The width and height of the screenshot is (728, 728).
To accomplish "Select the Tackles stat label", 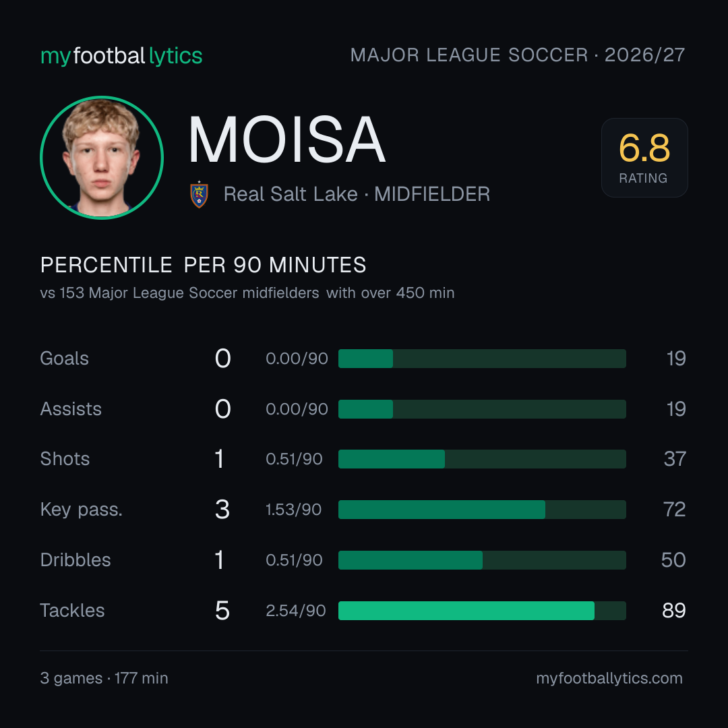I will (72, 611).
